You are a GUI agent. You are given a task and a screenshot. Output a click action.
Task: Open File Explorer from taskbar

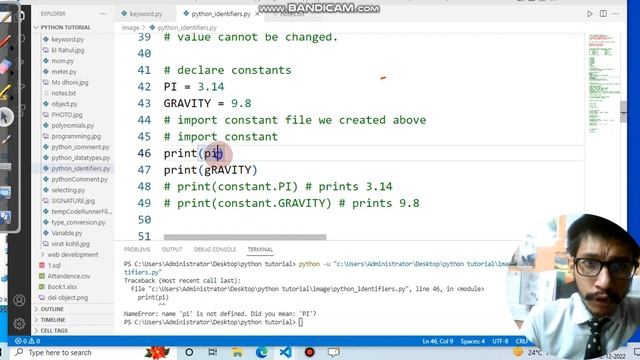237,352
